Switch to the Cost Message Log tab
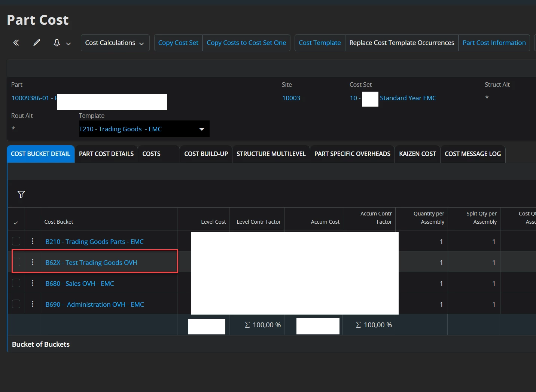This screenshot has height=392, width=536. tap(473, 154)
